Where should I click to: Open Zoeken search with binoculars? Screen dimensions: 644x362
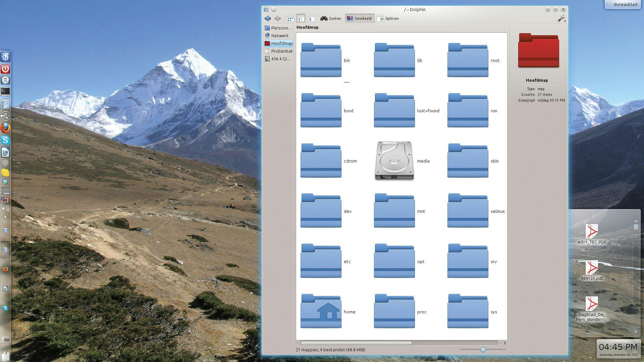click(330, 18)
